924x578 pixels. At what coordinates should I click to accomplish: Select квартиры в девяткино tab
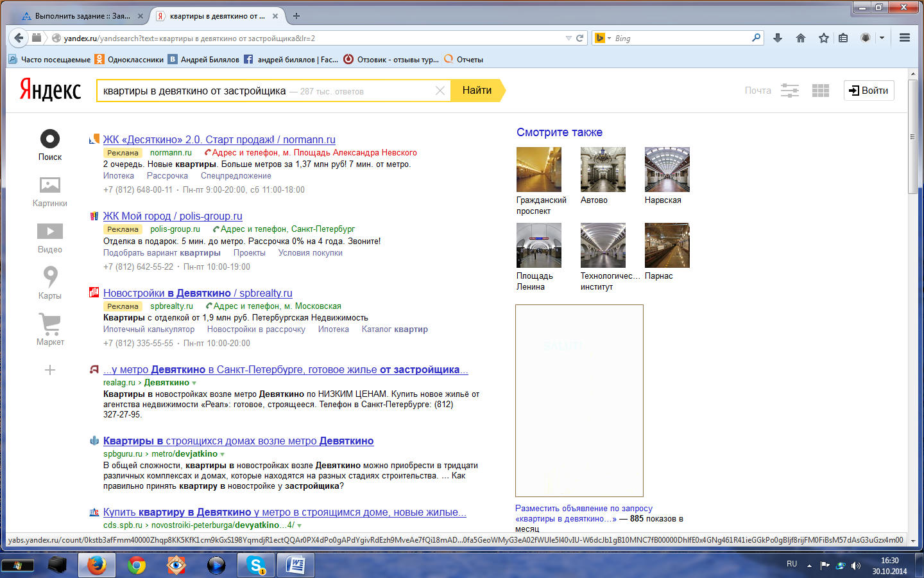click(x=217, y=16)
